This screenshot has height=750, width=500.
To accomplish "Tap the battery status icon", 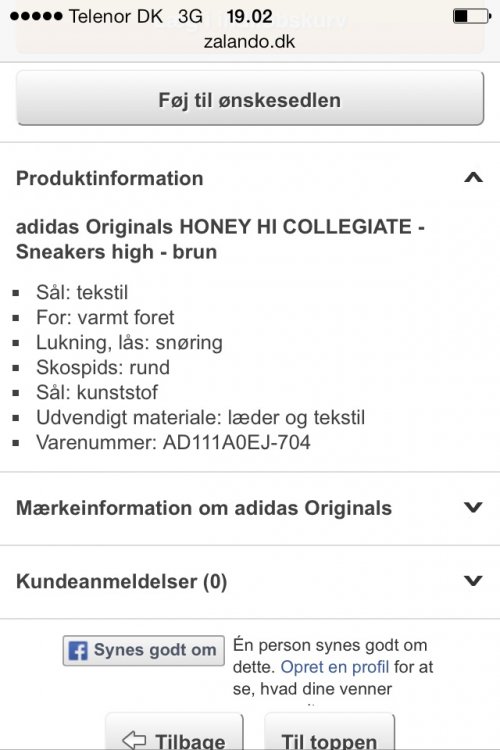I will [472, 16].
